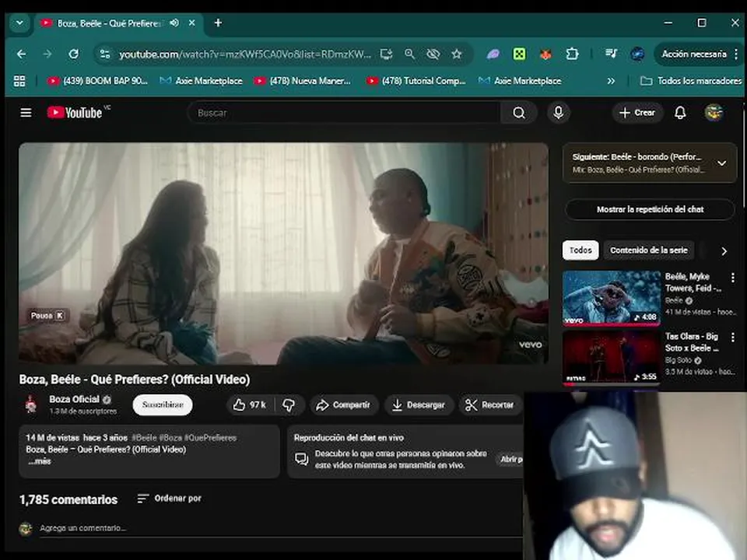Click the purple feather extension icon
Screen dimensions: 747x560
[493, 54]
